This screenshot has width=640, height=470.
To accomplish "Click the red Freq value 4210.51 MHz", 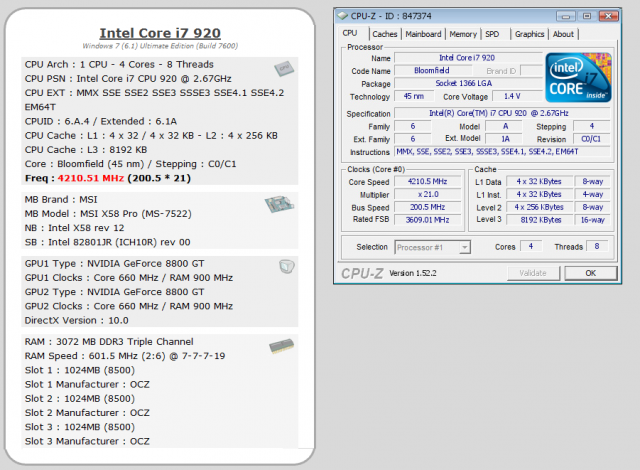I will coord(91,178).
